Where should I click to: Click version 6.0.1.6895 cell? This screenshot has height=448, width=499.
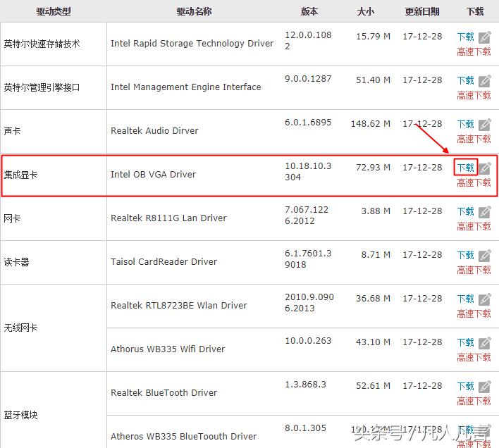pyautogui.click(x=308, y=122)
